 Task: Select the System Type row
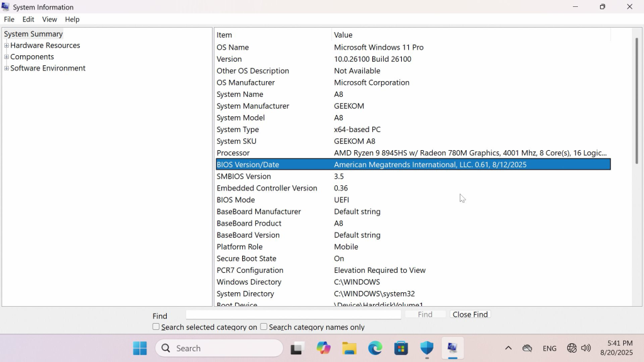[413, 129]
